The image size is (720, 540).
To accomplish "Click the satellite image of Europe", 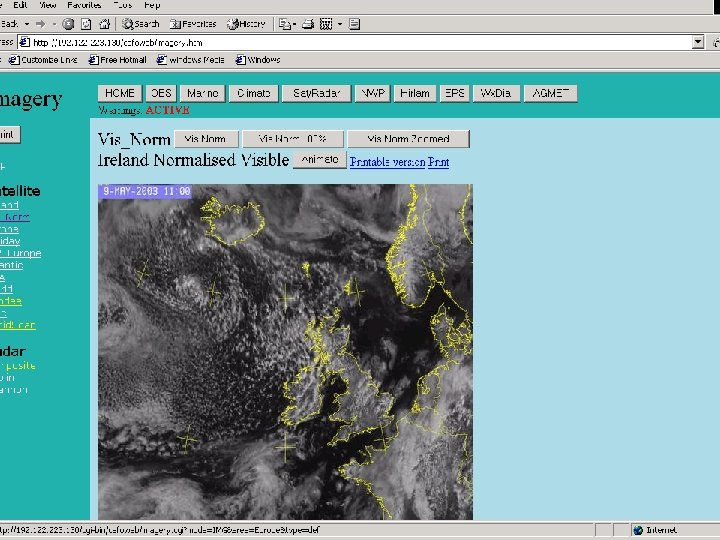I will [285, 352].
